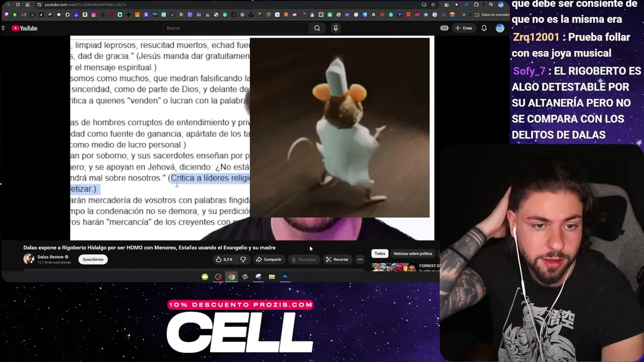
Task: Open Dalas Review channel avatar
Action: click(29, 259)
